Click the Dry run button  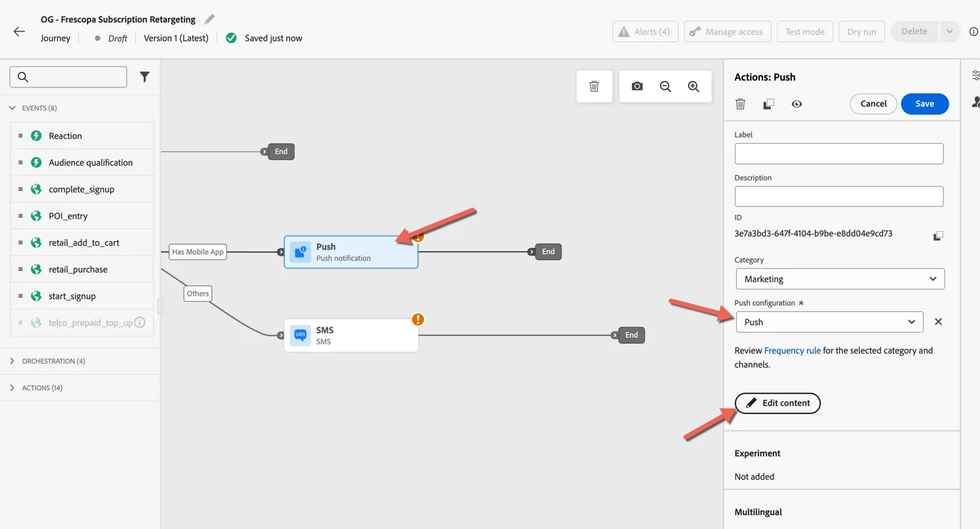point(861,31)
